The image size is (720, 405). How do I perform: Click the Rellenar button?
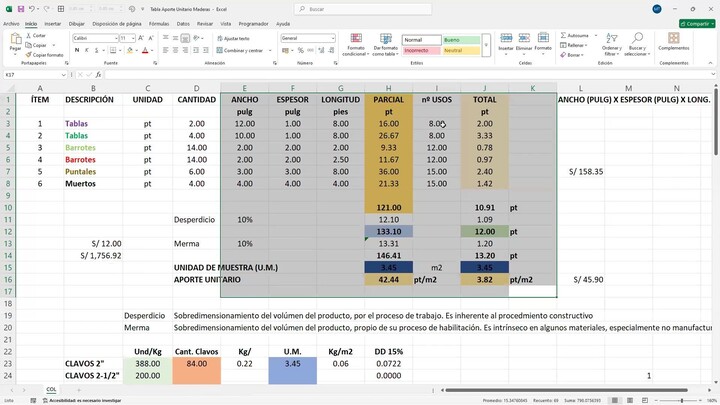[x=574, y=45]
